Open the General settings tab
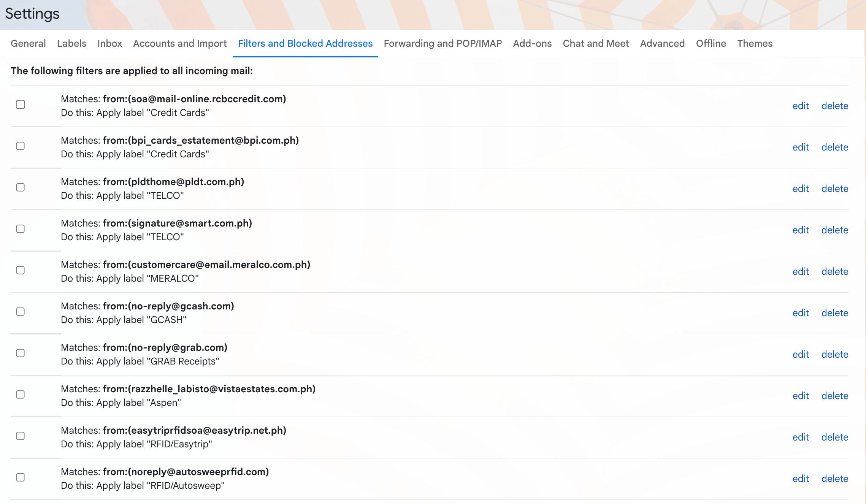 click(x=28, y=43)
